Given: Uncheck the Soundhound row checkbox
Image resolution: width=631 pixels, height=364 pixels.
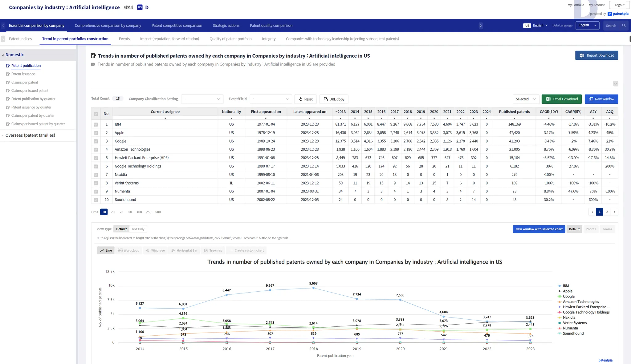Looking at the screenshot, I should [x=96, y=200].
